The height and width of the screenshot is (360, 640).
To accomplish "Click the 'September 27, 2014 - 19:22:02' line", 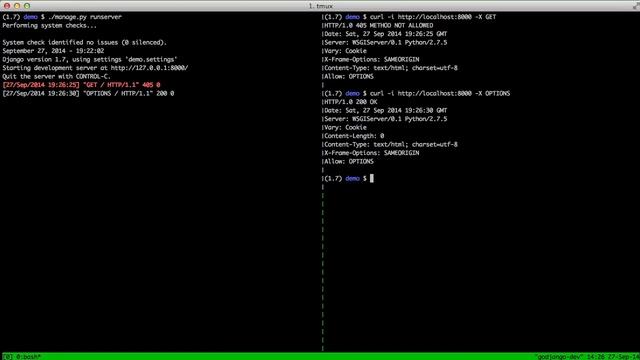I will (x=53, y=51).
